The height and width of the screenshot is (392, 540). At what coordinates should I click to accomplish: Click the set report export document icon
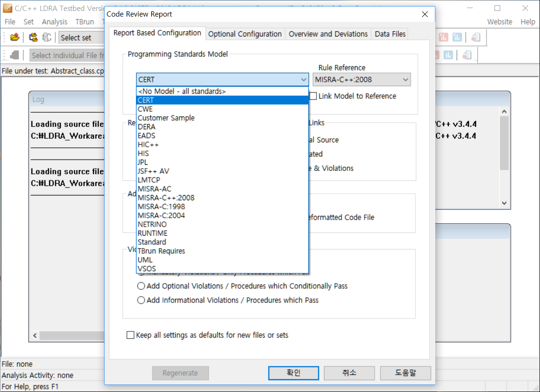pyautogui.click(x=476, y=37)
